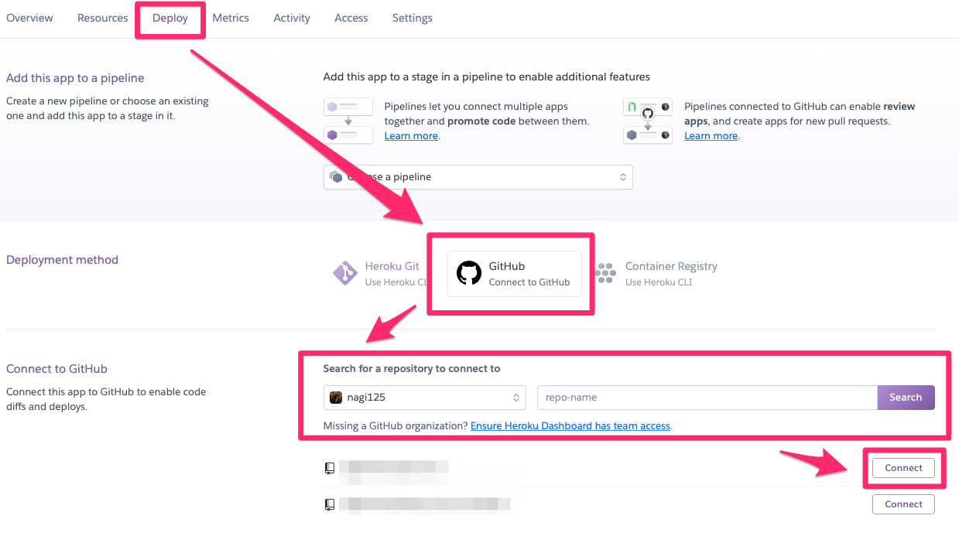
Task: Open the Settings tab
Action: [412, 18]
